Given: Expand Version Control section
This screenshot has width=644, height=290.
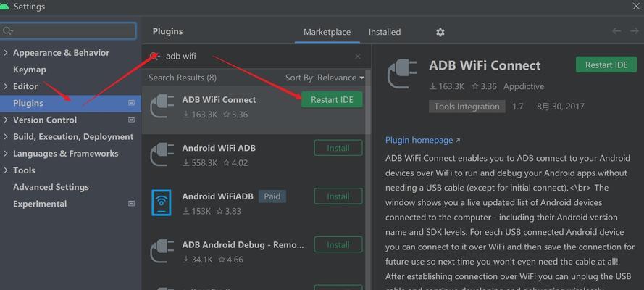Looking at the screenshot, I should click(x=5, y=120).
